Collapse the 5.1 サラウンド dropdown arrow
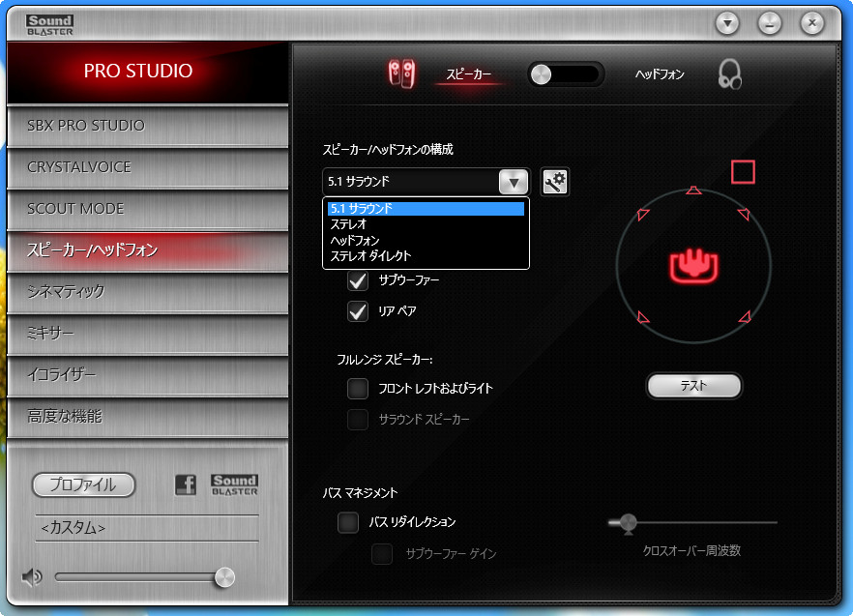The image size is (853, 616). 514,182
